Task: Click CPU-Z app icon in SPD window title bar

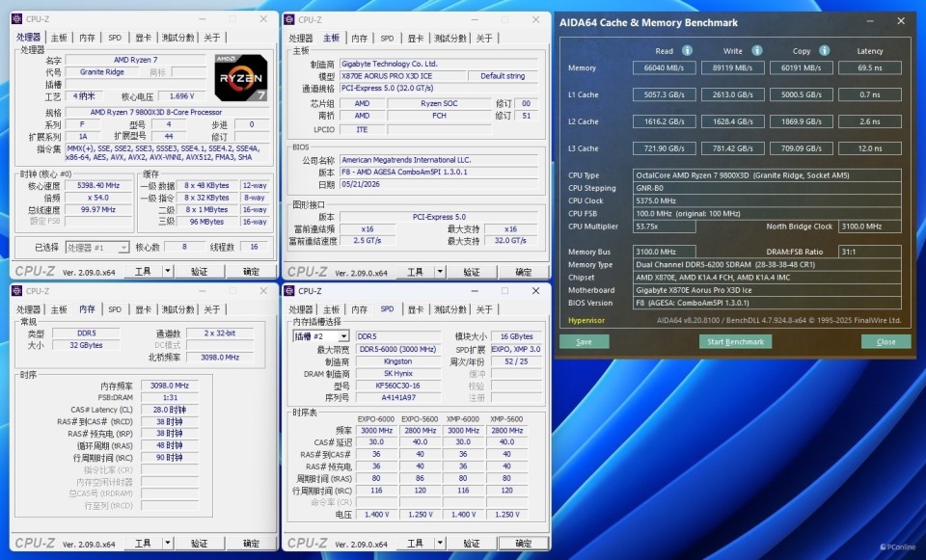Action: click(x=289, y=291)
